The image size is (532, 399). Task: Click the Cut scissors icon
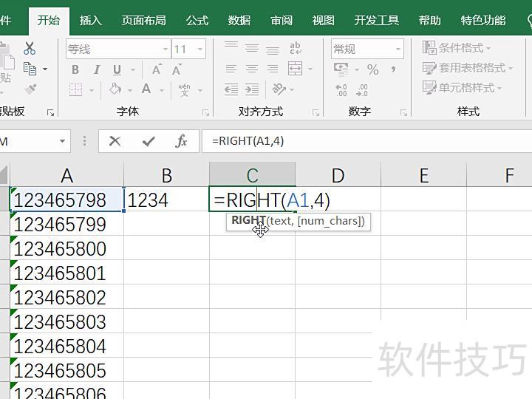[30, 49]
